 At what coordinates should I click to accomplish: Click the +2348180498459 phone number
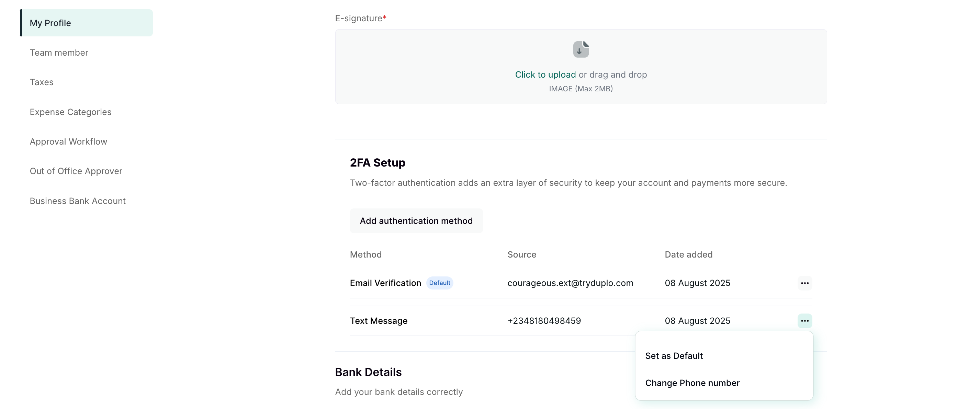[544, 321]
